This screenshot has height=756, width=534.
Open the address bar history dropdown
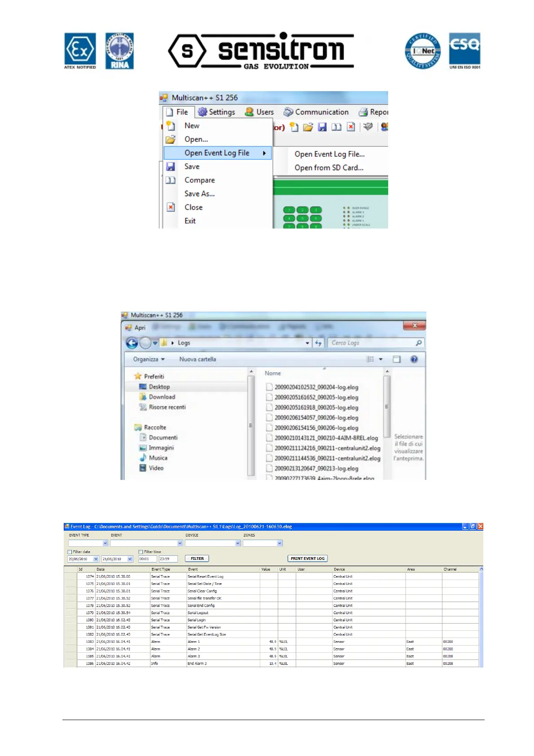click(307, 343)
